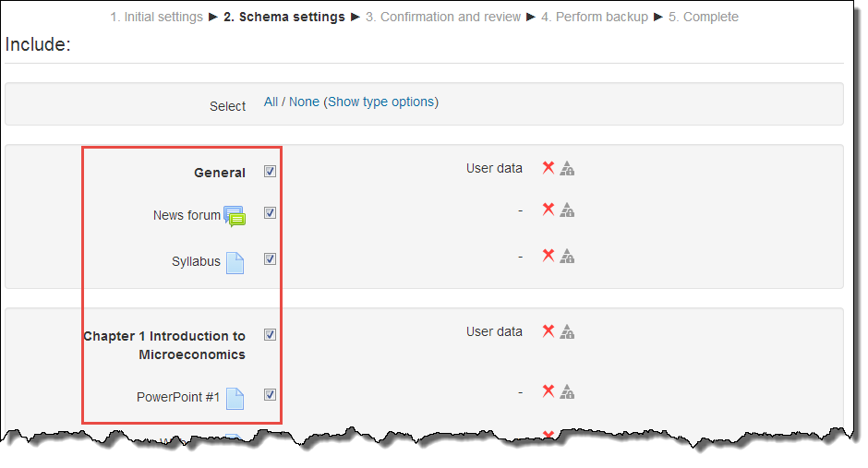This screenshot has height=468, width=868.
Task: Click red X beside Chapter 1 user data
Action: 549,331
